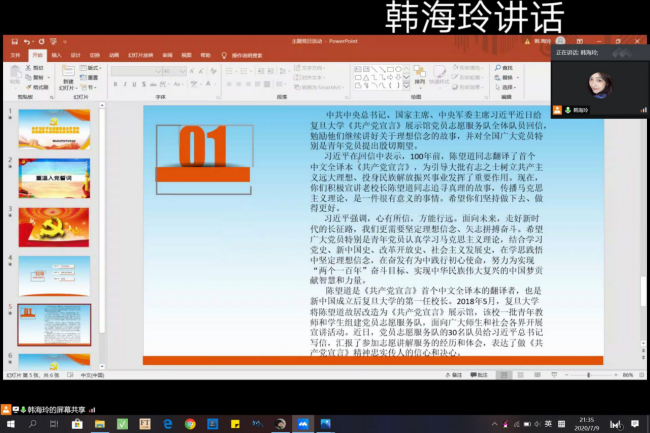Expand the font size dropdown
This screenshot has width=650, height=433.
point(180,69)
